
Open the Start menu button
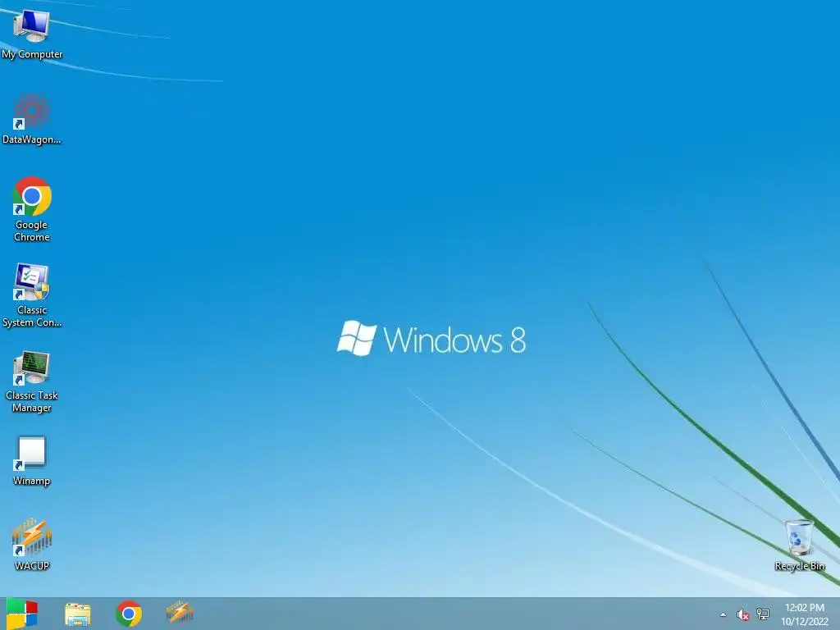point(22,614)
